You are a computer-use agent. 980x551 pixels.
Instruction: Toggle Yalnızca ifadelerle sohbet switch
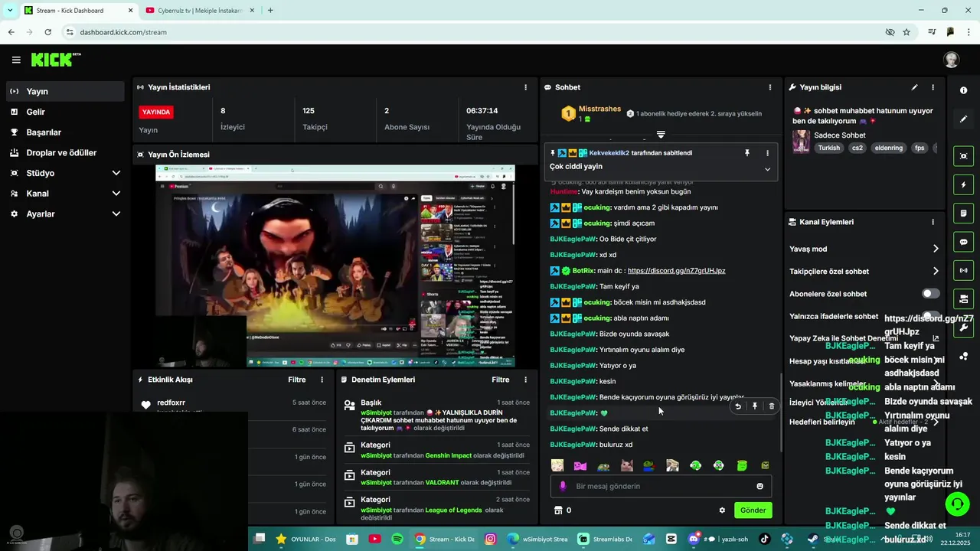(930, 315)
